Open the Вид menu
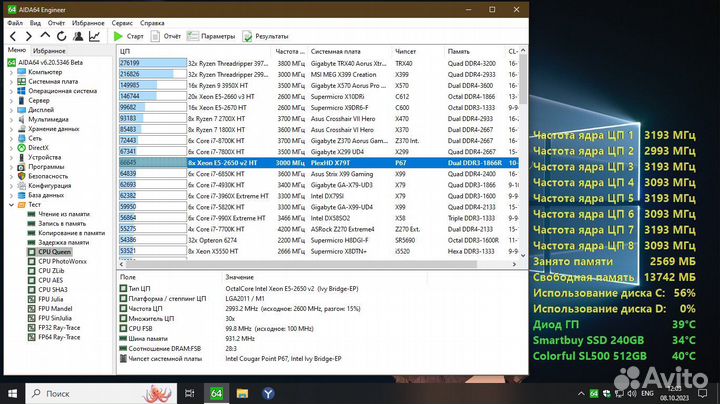 coord(35,23)
